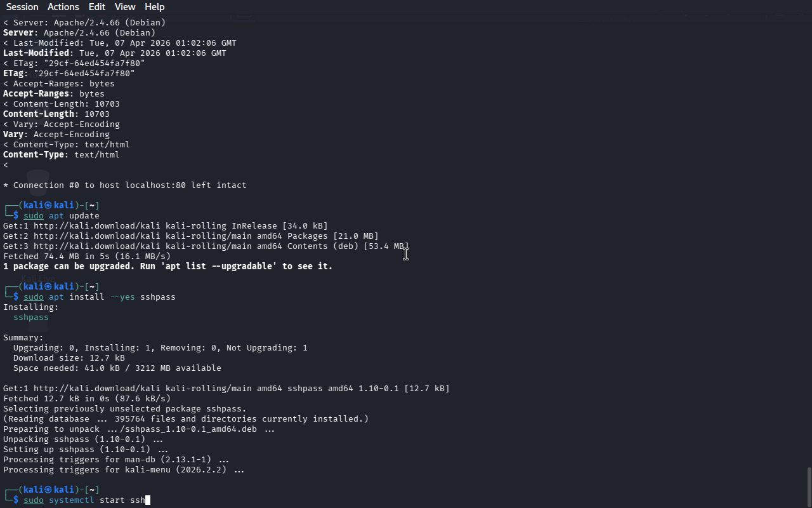Click the bold Last-Modified header line
Viewport: 812px width, 508px height.
[x=114, y=53]
